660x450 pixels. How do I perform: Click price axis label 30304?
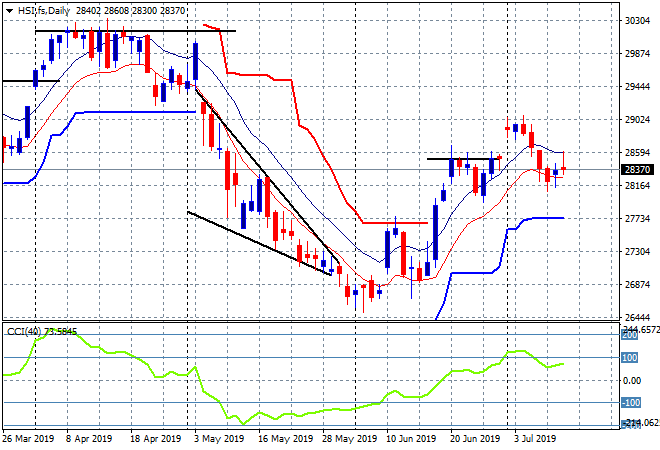click(637, 21)
